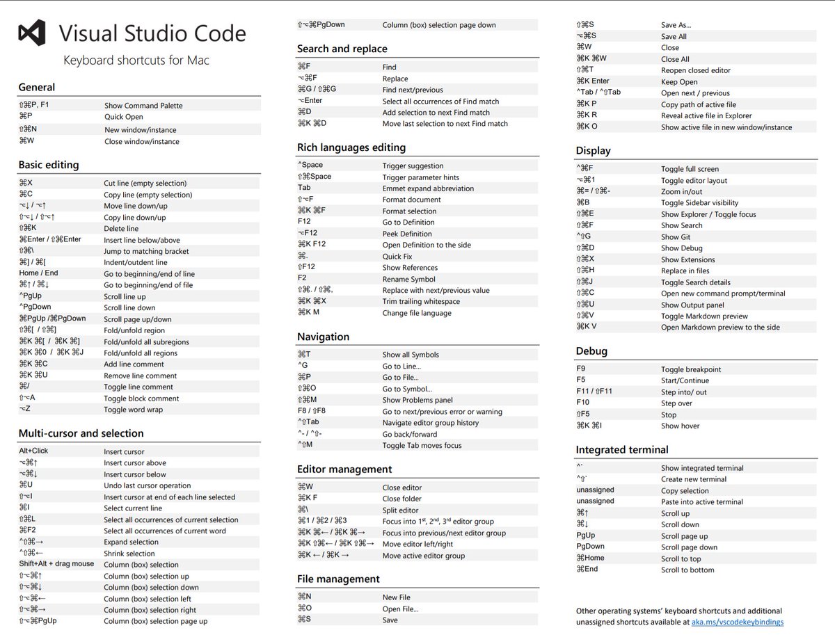Click the 'Step over' entry
835x644 pixels.
pyautogui.click(x=676, y=403)
